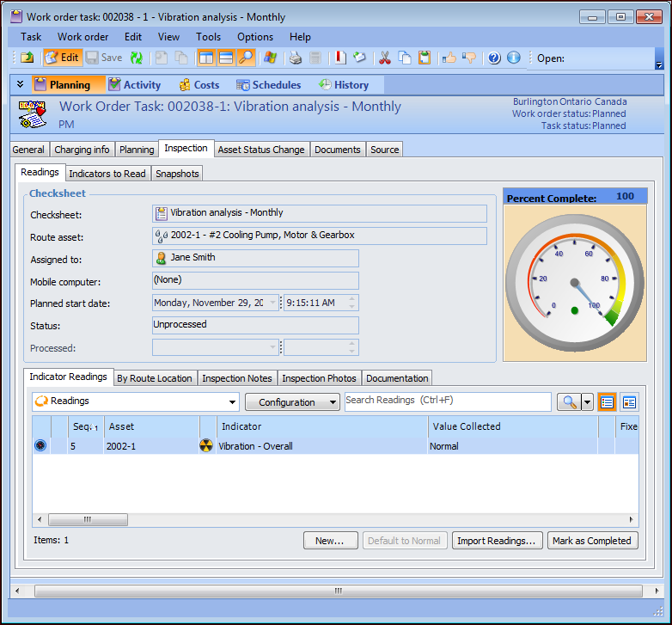Open the Planned start date picker dropdown
Image resolution: width=672 pixels, height=625 pixels.
click(x=273, y=303)
